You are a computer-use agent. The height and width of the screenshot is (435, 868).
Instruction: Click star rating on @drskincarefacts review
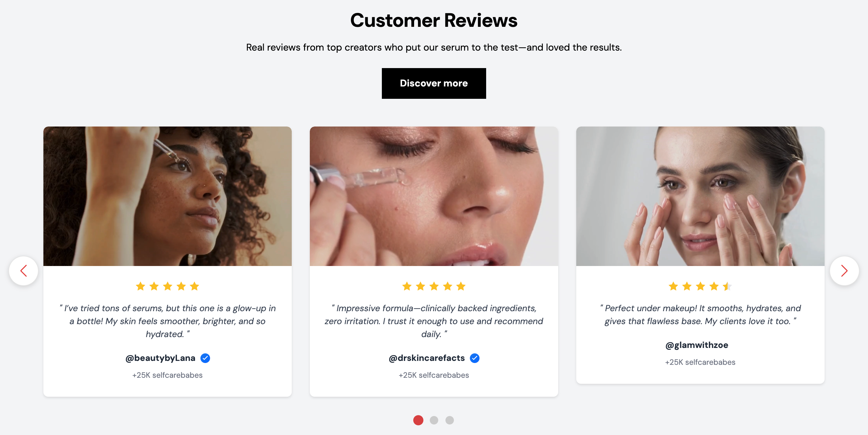point(434,286)
